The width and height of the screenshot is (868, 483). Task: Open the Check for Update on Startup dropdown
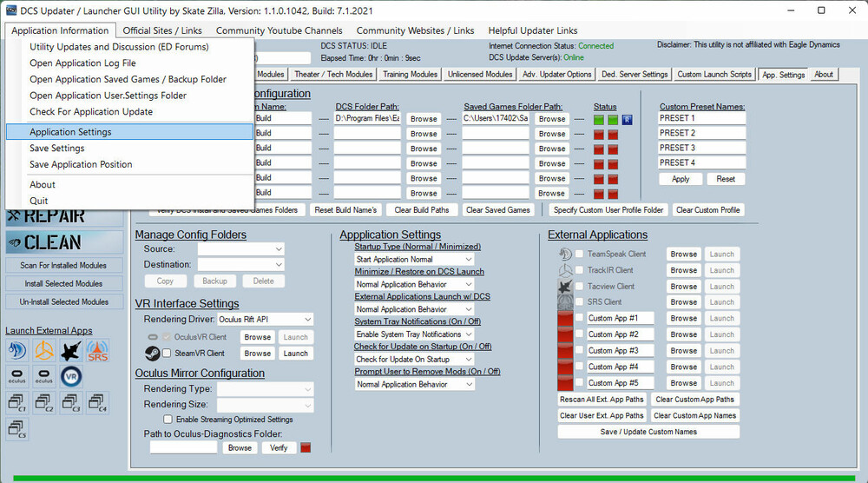[x=414, y=360]
